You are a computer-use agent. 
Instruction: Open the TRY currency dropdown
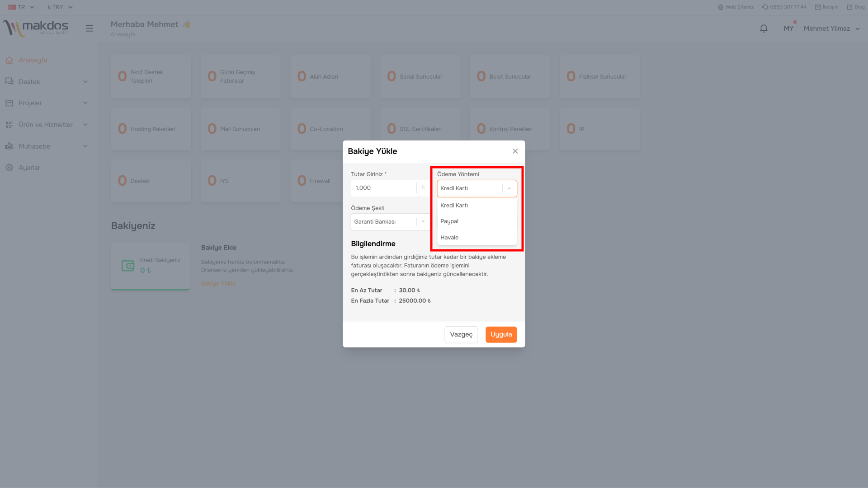point(60,7)
